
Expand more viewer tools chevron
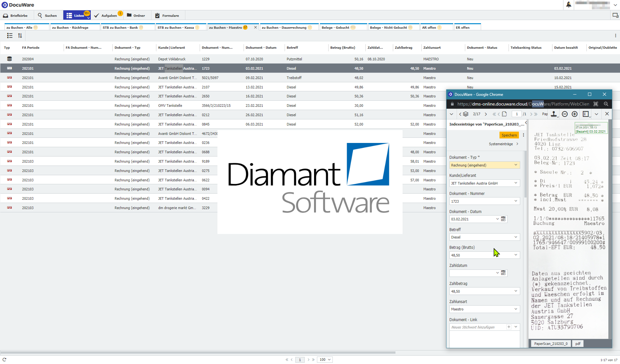(x=596, y=114)
